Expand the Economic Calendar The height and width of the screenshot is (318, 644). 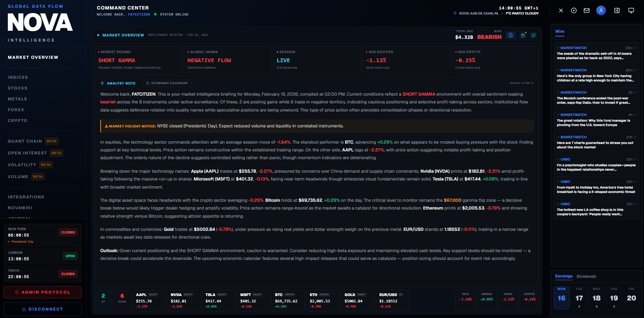[x=169, y=83]
